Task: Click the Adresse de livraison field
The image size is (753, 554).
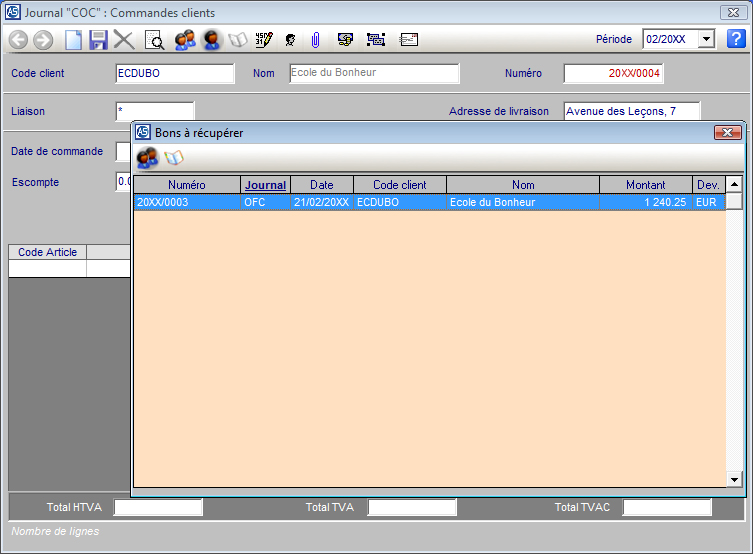Action: coord(631,111)
